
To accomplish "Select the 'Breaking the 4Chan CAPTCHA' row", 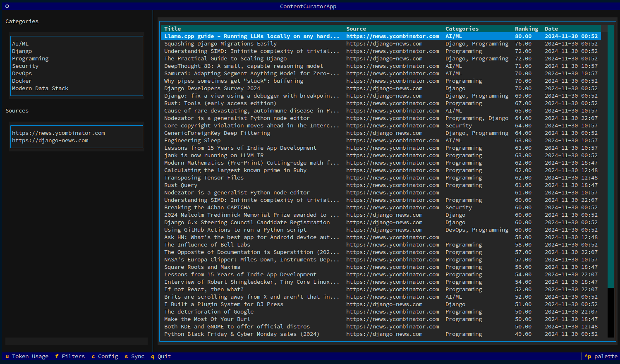I will click(x=207, y=207).
